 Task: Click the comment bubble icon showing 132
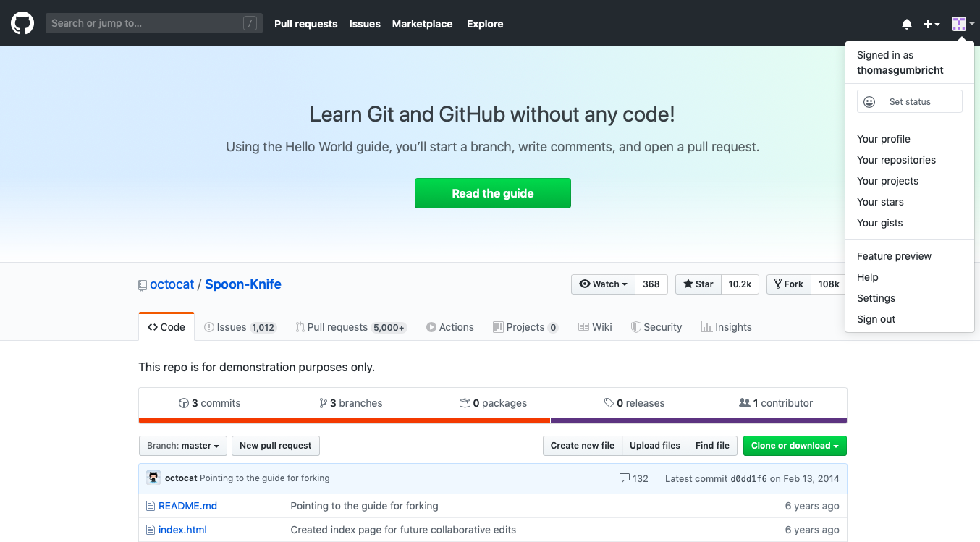click(624, 478)
